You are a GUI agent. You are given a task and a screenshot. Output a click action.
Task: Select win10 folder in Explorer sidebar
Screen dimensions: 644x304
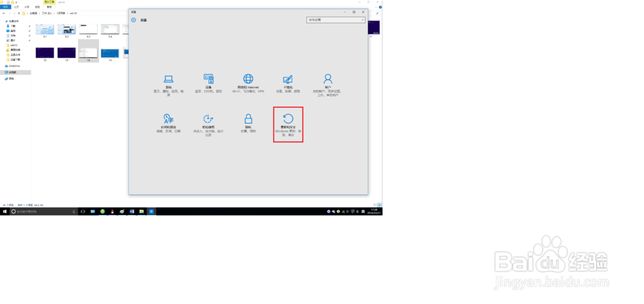pyautogui.click(x=12, y=45)
